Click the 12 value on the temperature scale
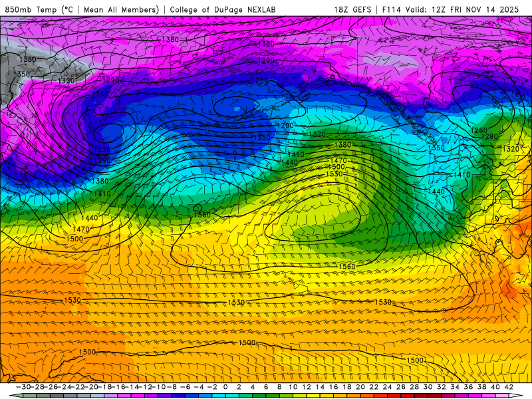Screen dimensions: 532x399 point(307,387)
